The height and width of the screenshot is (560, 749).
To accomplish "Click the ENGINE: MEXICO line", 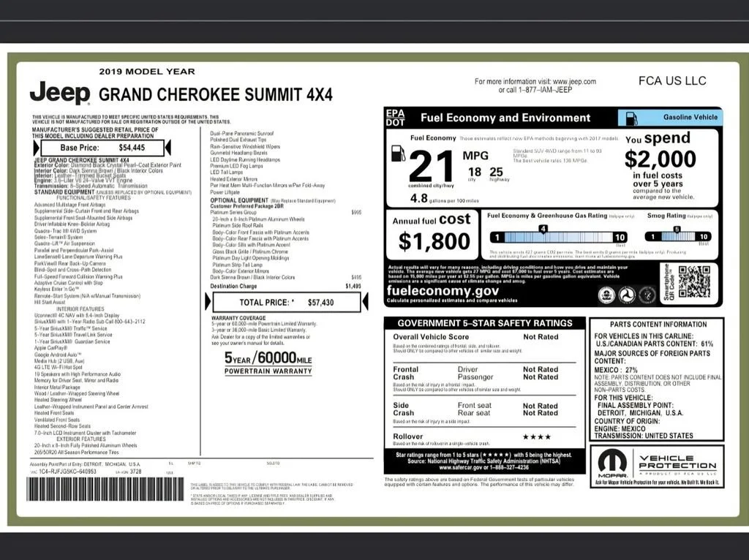I will coord(620,428).
